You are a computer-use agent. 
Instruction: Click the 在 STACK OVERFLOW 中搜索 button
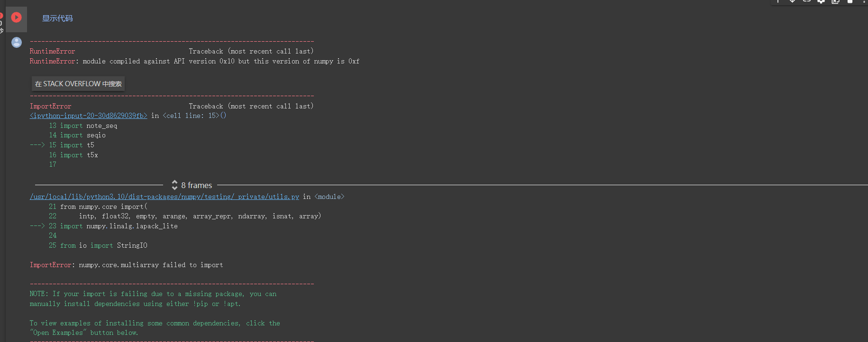pos(78,83)
